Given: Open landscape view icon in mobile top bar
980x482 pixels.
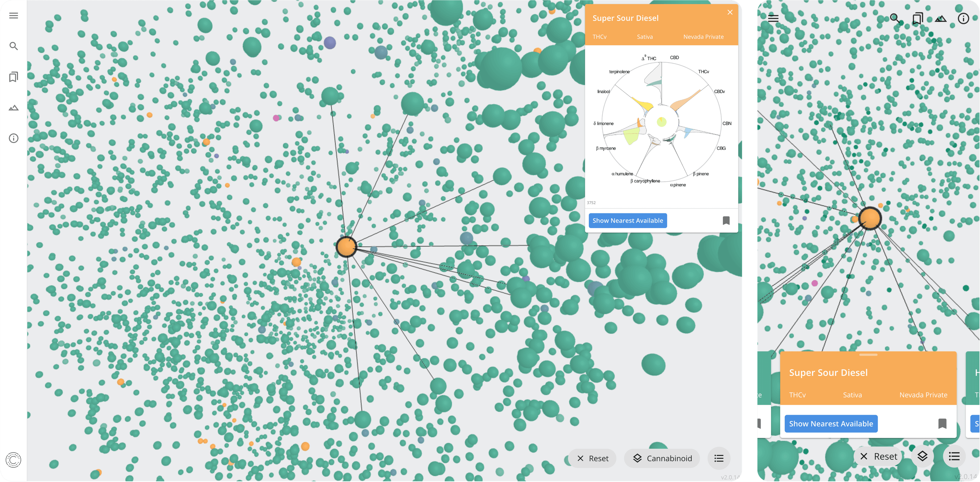Looking at the screenshot, I should tap(940, 18).
